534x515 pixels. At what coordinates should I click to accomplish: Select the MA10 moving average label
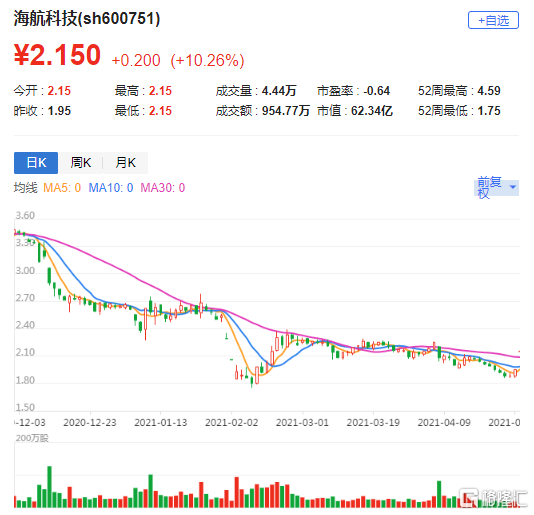[x=111, y=188]
